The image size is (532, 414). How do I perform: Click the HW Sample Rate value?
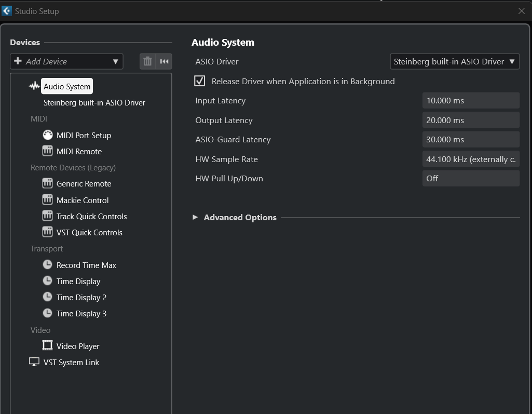pyautogui.click(x=471, y=159)
